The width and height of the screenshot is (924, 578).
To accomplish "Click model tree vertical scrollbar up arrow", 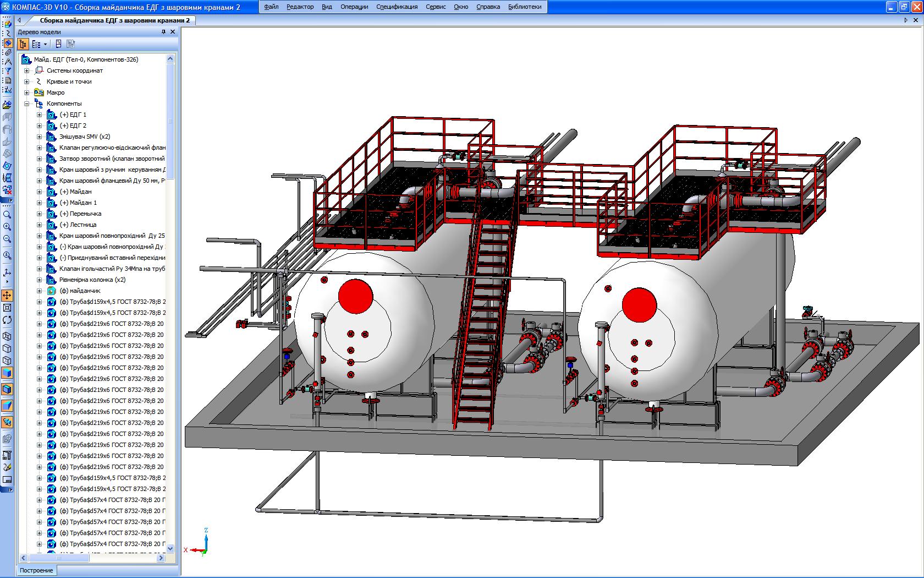I will (x=170, y=58).
